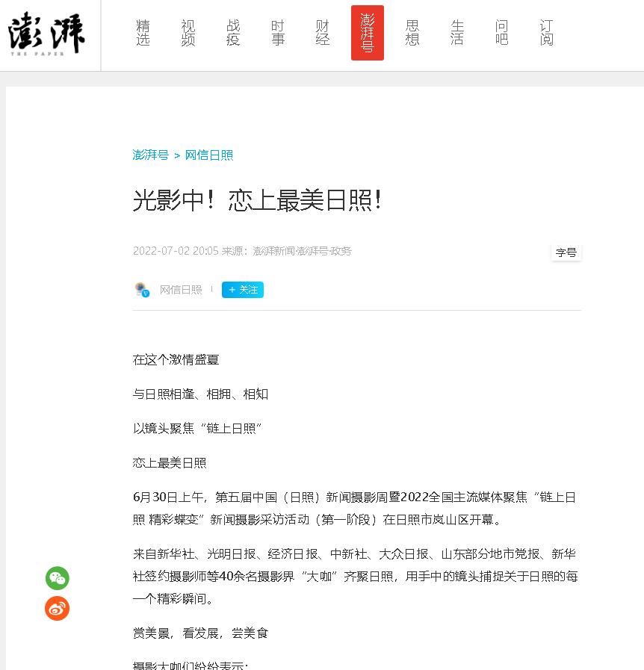Click the article title 光影中！恋上最美日照！
The width and height of the screenshot is (644, 670).
click(258, 200)
